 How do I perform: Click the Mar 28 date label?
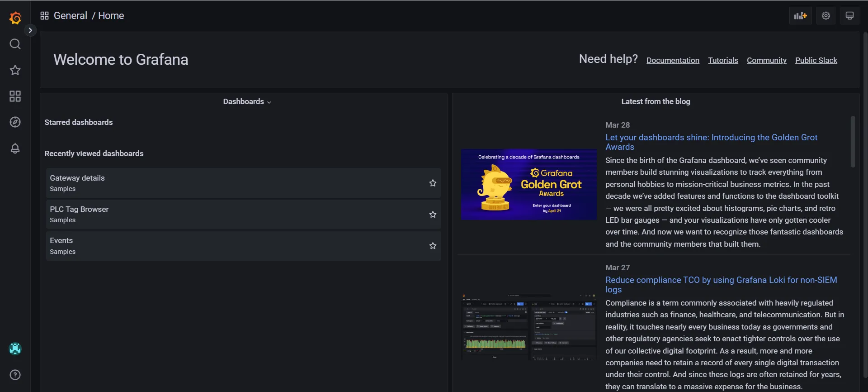(618, 125)
